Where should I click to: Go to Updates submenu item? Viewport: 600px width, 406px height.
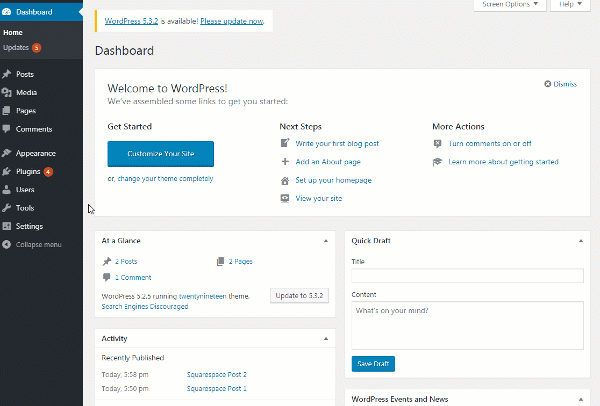17,47
